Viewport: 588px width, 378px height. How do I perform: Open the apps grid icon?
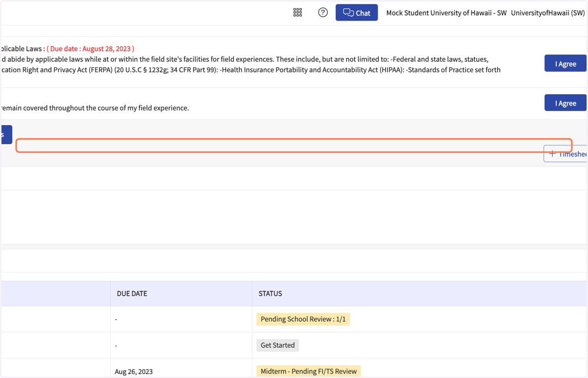(x=297, y=13)
